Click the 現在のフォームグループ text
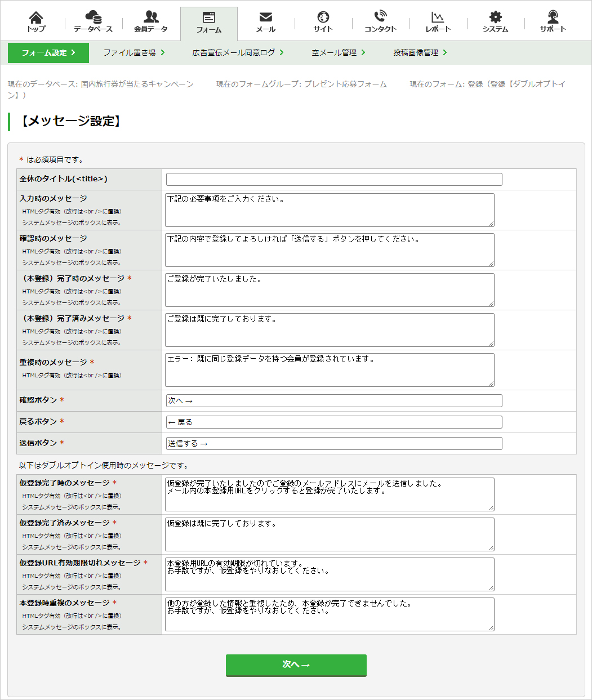This screenshot has height=700, width=592. pyautogui.click(x=301, y=84)
